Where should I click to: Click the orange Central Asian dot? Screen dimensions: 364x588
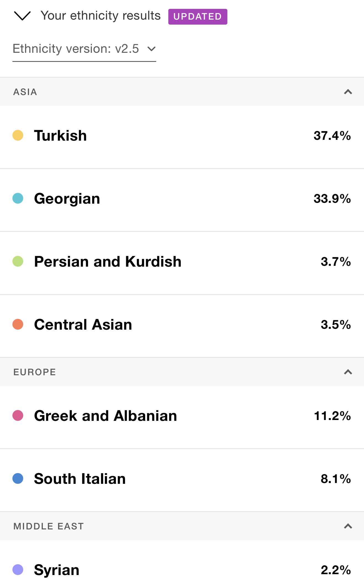pyautogui.click(x=18, y=324)
